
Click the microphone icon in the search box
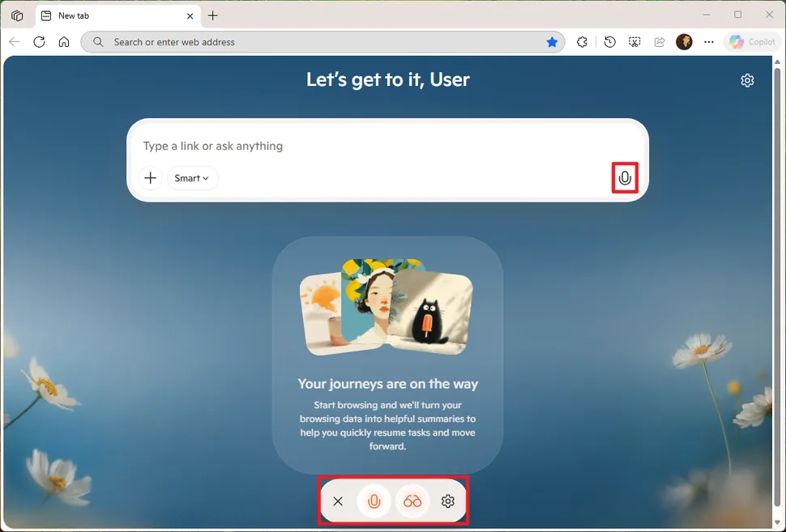click(625, 177)
